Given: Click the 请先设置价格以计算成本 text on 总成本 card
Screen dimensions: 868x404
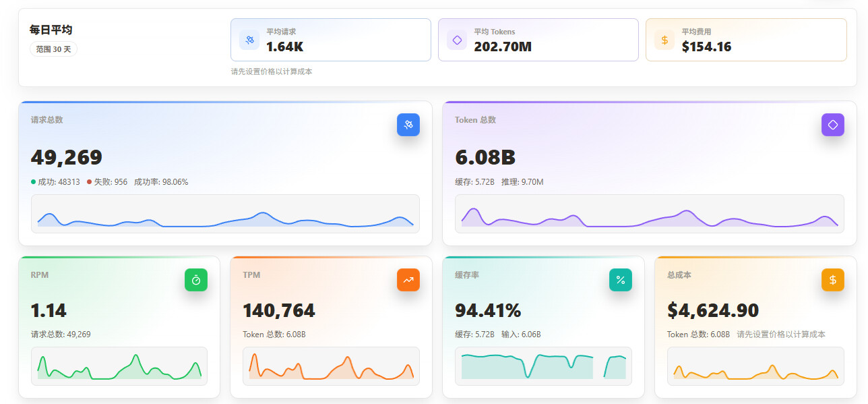Looking at the screenshot, I should pyautogui.click(x=781, y=335).
